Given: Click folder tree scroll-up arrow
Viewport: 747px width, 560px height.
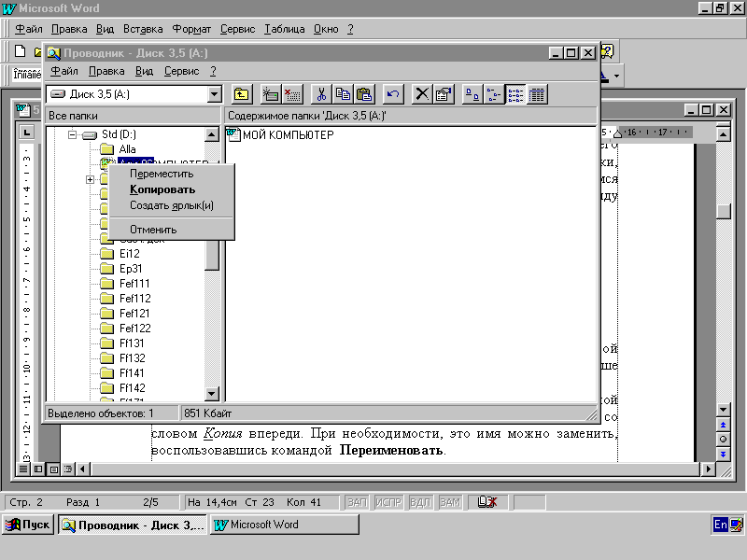Looking at the screenshot, I should pyautogui.click(x=212, y=134).
